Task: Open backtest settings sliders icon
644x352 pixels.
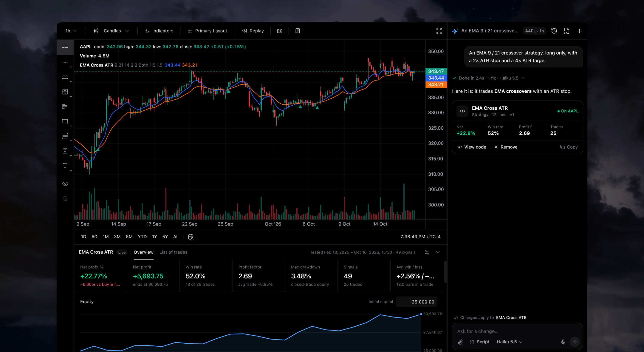Action: tap(427, 252)
